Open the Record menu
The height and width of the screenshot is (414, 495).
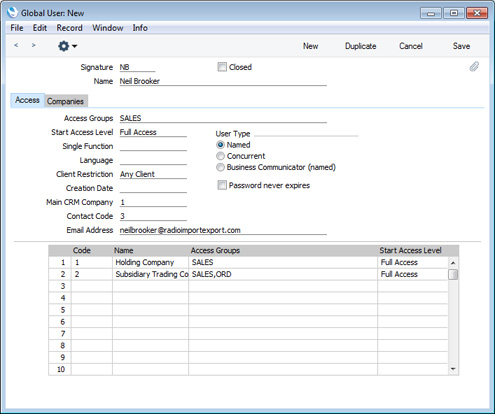tap(69, 28)
